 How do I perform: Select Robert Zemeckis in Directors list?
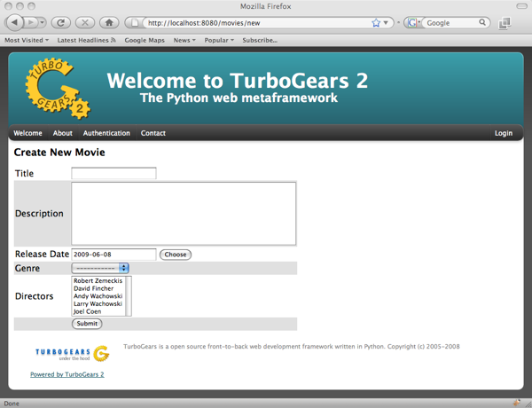(98, 280)
